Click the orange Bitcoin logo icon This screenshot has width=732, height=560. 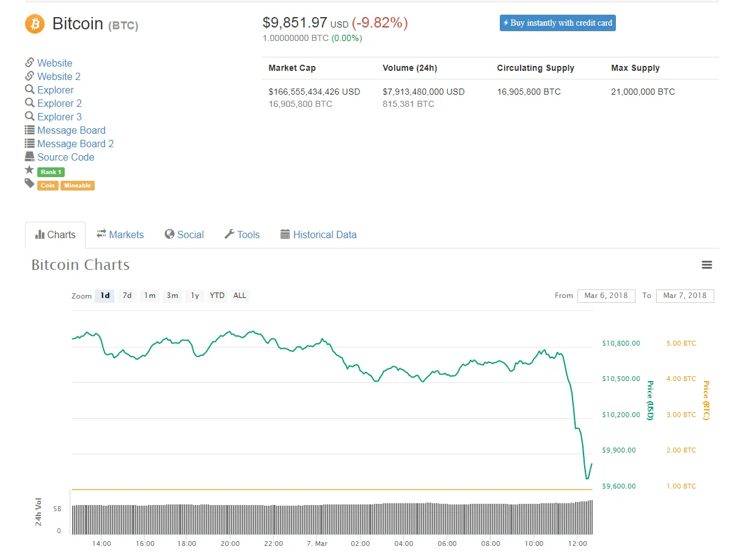35,24
